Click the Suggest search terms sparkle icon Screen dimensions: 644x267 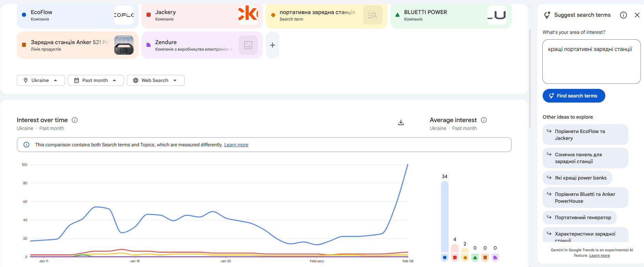(x=547, y=15)
